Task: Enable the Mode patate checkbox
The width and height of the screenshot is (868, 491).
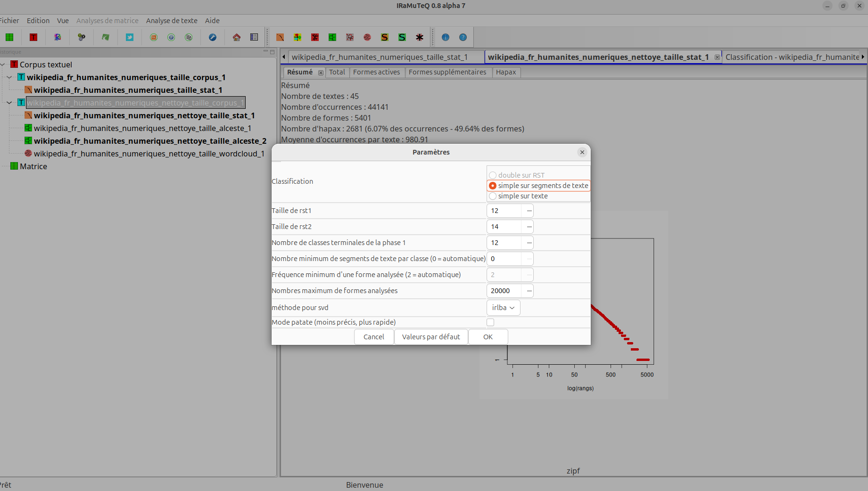Action: 490,322
